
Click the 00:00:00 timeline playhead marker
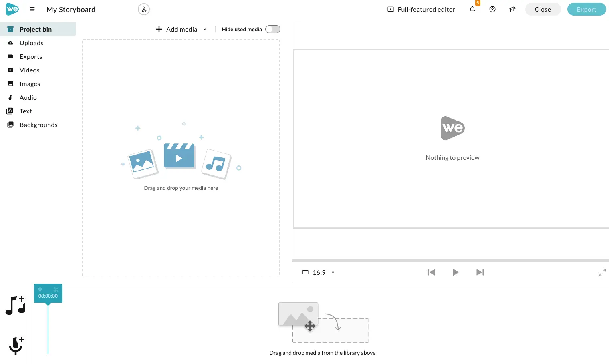48,293
